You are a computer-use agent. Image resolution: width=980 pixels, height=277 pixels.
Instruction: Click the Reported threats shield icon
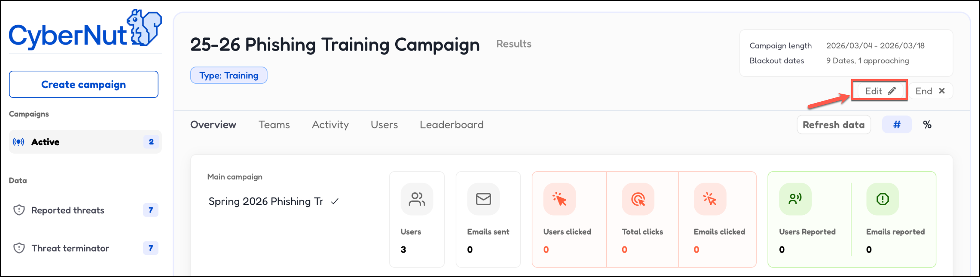[19, 210]
